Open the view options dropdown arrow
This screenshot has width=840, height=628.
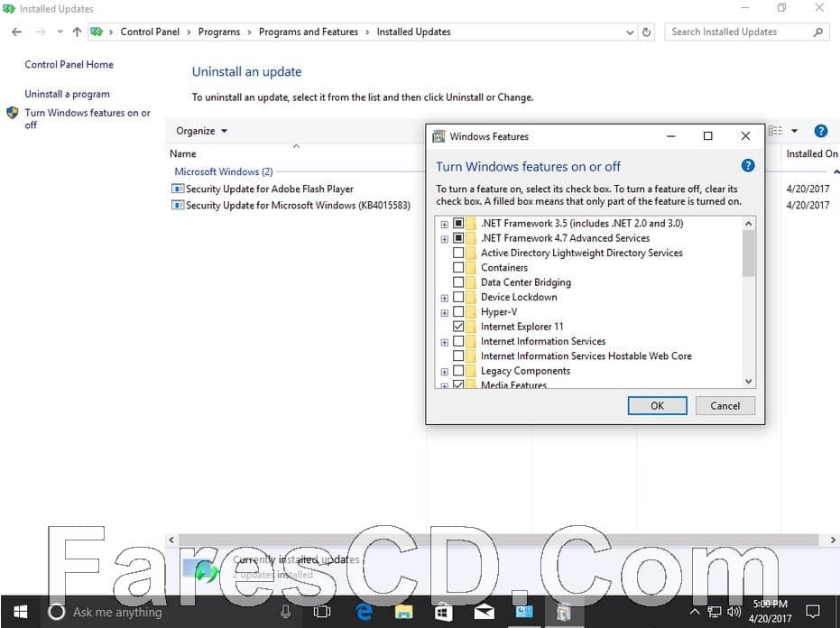tap(795, 131)
